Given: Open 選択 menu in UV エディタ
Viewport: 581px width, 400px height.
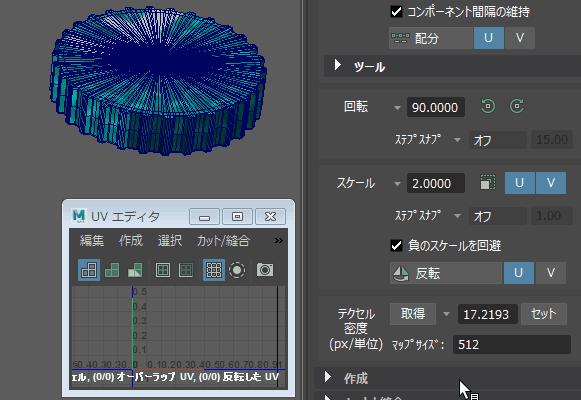Looking at the screenshot, I should [170, 241].
